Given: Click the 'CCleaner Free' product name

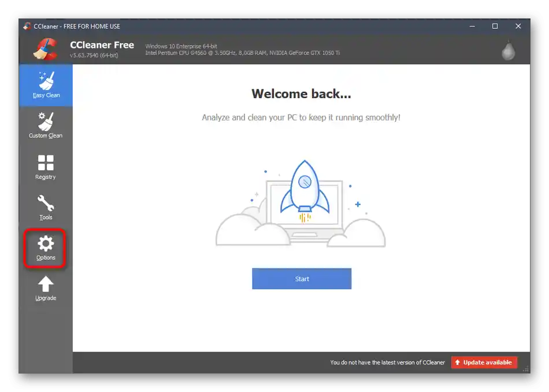Looking at the screenshot, I should click(102, 45).
